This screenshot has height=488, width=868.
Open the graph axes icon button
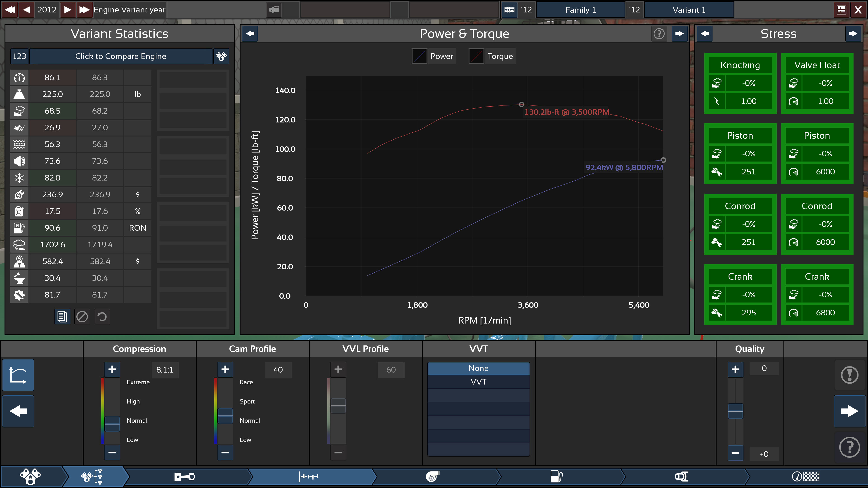[x=18, y=375]
